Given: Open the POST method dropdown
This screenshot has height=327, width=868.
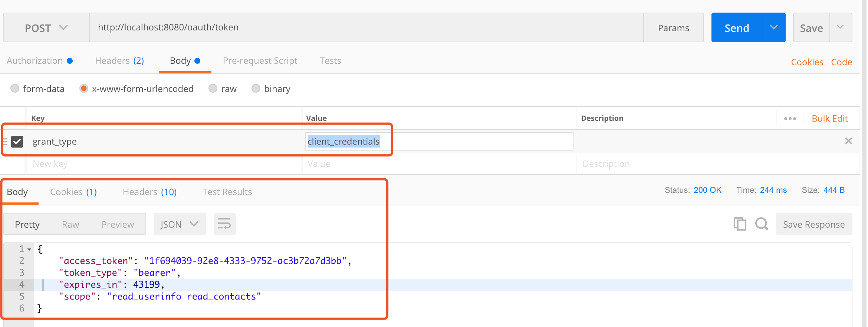Looking at the screenshot, I should tap(46, 28).
